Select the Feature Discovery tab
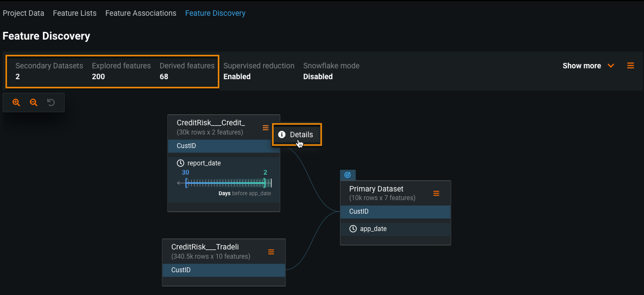The image size is (644, 295). coord(215,13)
